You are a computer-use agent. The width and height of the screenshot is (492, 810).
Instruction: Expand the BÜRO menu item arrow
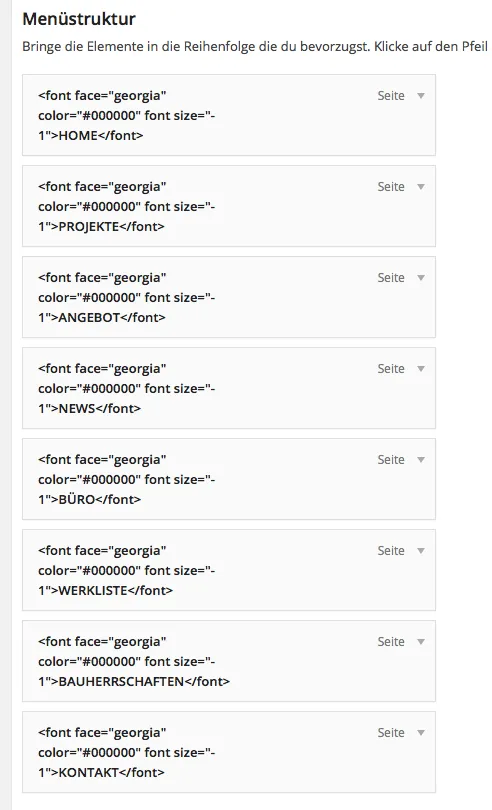(x=421, y=459)
